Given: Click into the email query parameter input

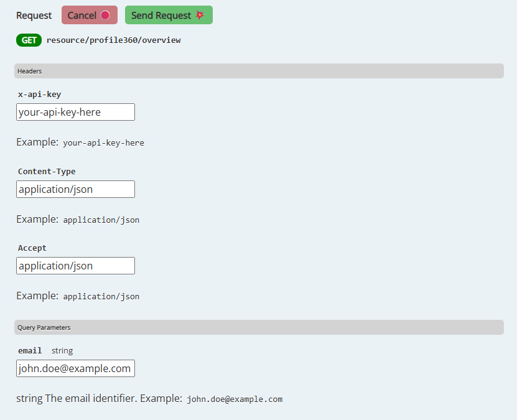Looking at the screenshot, I should [75, 368].
